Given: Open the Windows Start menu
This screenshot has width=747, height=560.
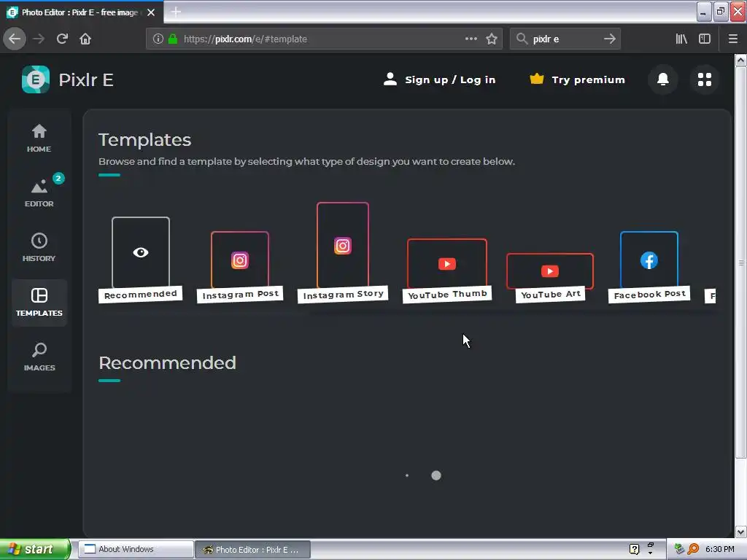Looking at the screenshot, I should [35, 549].
